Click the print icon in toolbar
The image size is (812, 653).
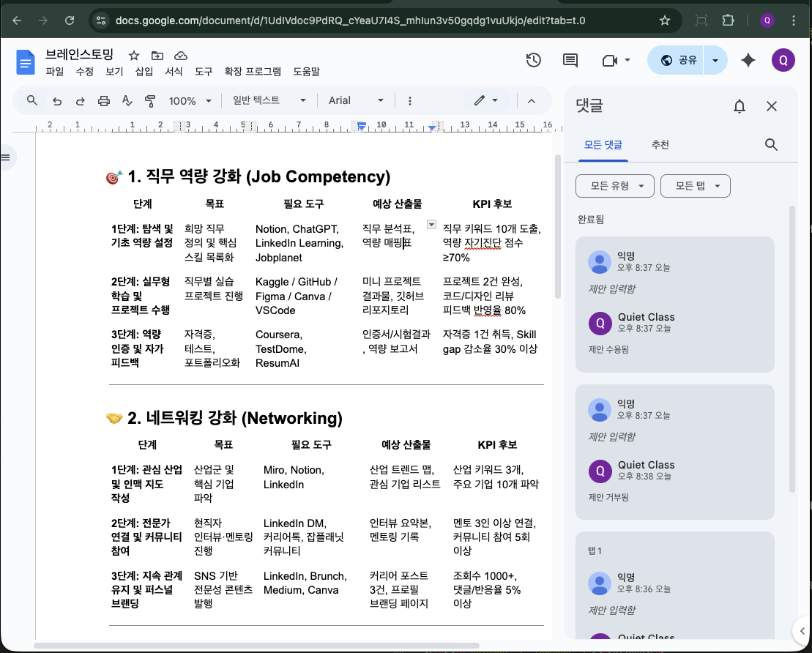(x=104, y=100)
